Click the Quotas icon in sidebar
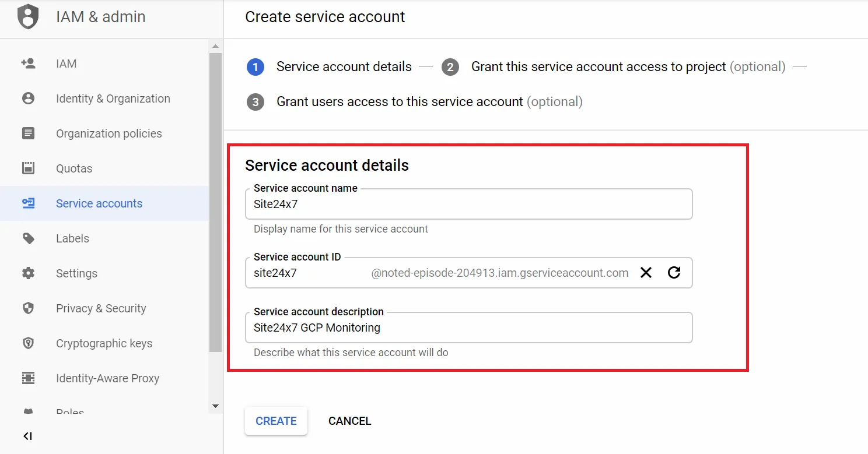Image resolution: width=868 pixels, height=454 pixels. coord(28,168)
